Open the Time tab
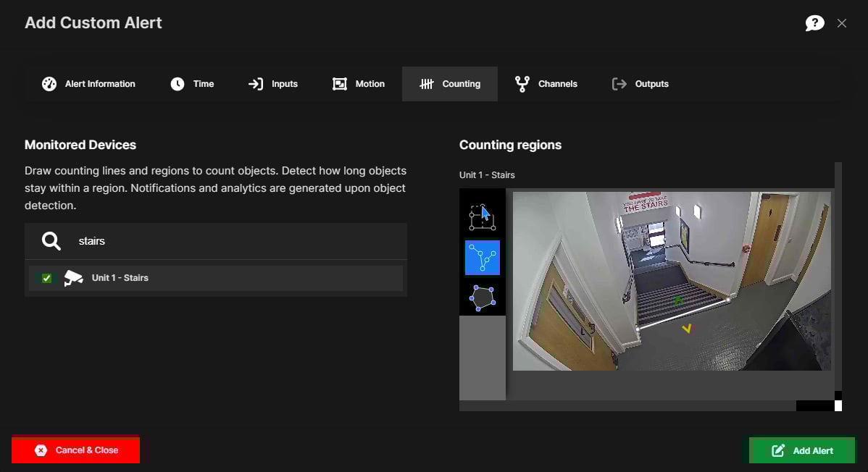868x472 pixels. [192, 83]
